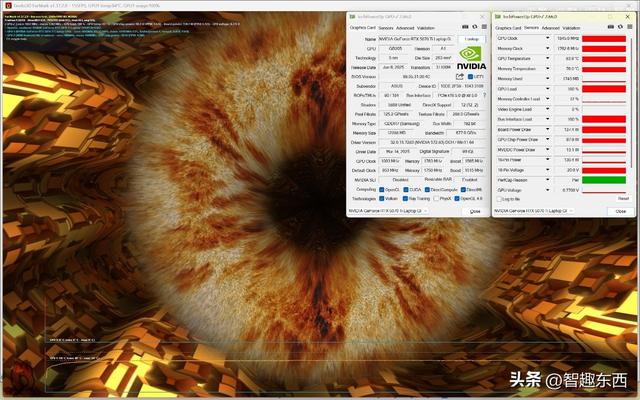Switch to Validation tab in Sensors window

click(x=571, y=28)
